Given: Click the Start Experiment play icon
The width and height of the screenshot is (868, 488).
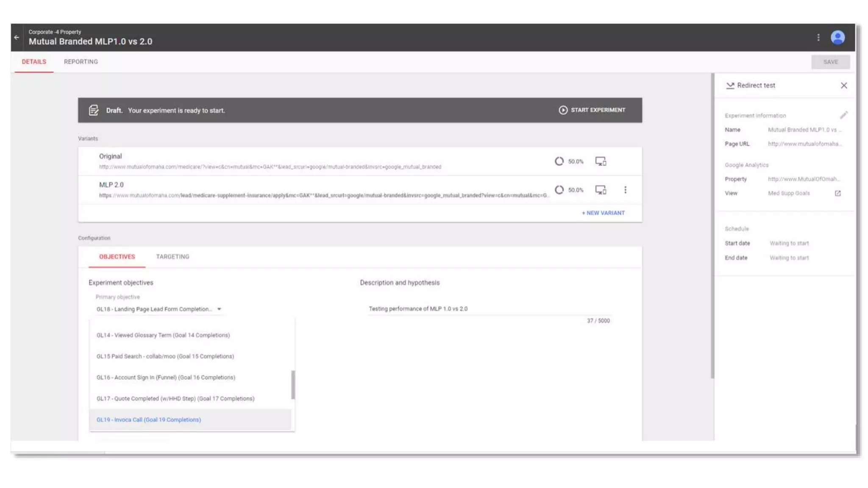Looking at the screenshot, I should pos(563,110).
